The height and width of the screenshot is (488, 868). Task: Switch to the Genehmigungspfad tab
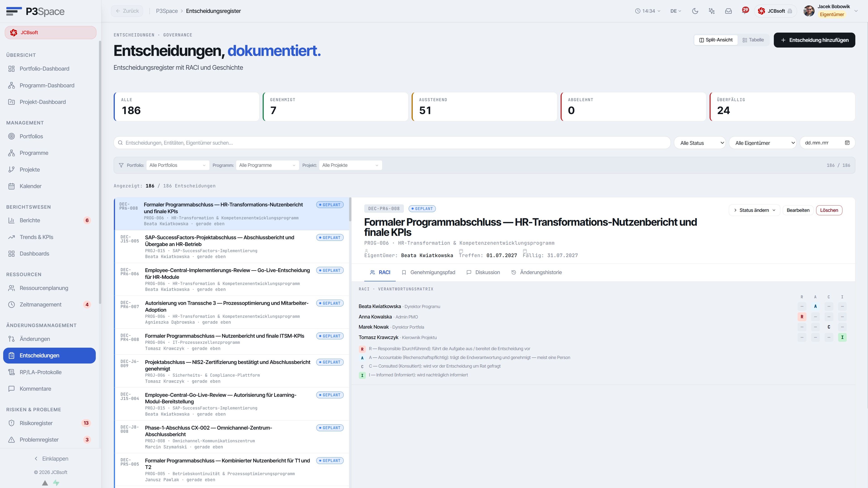[428, 273]
